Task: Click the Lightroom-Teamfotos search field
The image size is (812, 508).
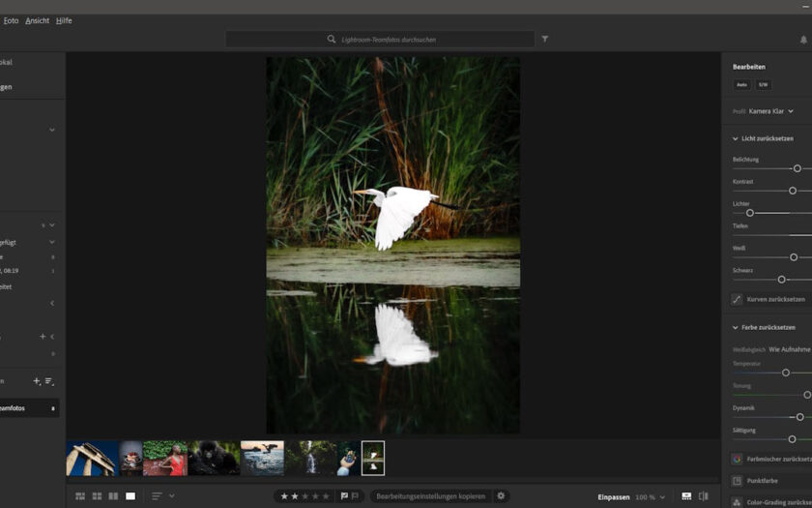Action: (x=380, y=40)
